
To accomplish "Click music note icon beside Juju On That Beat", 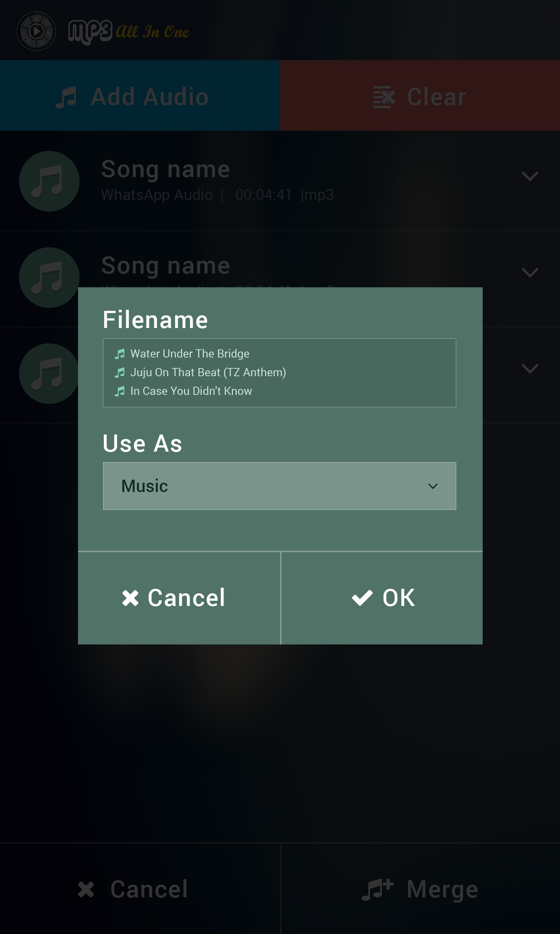I will [x=119, y=372].
